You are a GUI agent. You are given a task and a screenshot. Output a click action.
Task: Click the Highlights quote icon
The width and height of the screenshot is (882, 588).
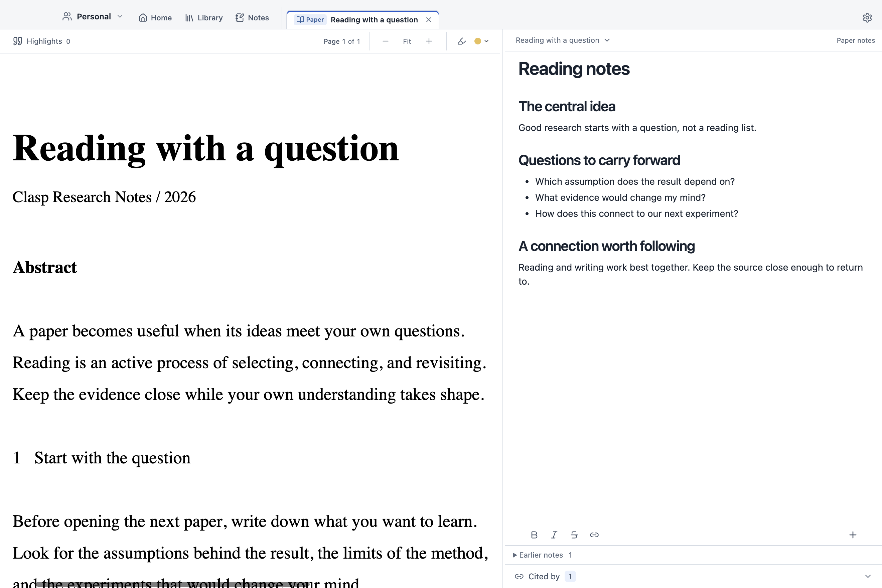click(18, 41)
